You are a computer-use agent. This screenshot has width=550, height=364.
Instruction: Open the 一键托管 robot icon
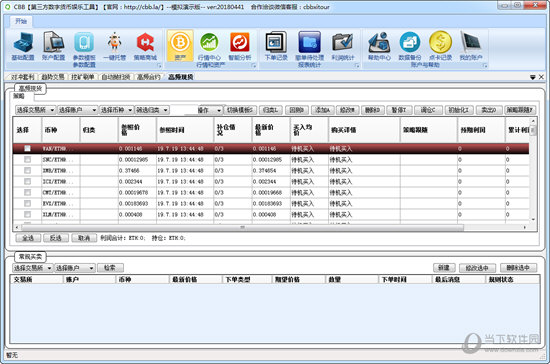(114, 46)
